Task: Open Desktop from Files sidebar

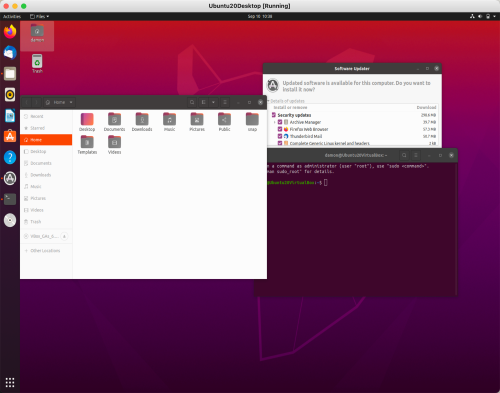Action: 46,151
